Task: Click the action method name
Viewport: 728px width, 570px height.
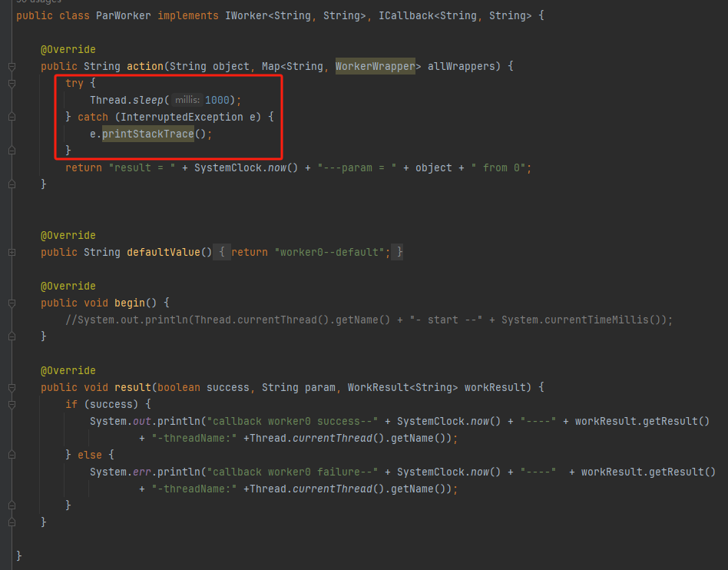Action: click(145, 66)
